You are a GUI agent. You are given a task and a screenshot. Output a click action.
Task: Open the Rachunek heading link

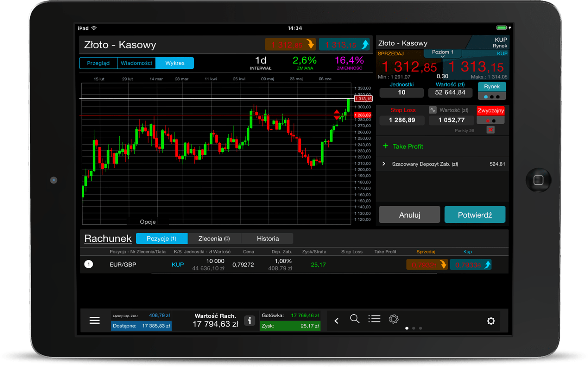point(108,238)
